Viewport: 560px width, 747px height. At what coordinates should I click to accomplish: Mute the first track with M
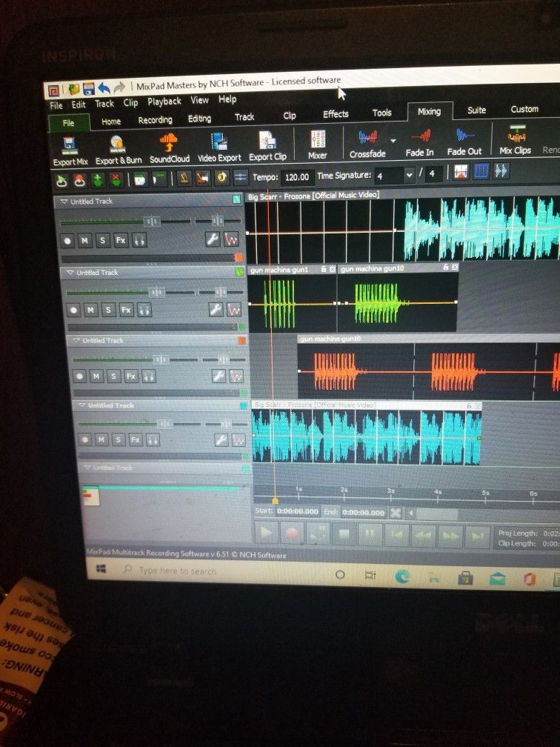click(84, 241)
